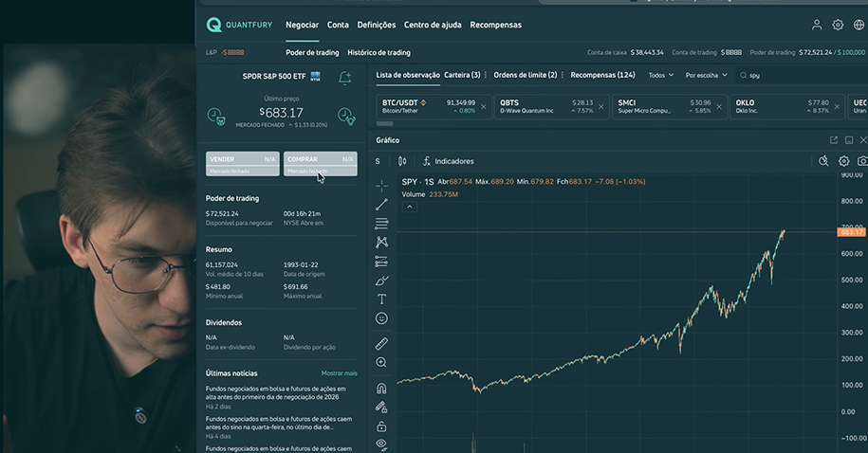Toggle lock all drawings icon
Screen dimensions: 868x453
(381, 426)
